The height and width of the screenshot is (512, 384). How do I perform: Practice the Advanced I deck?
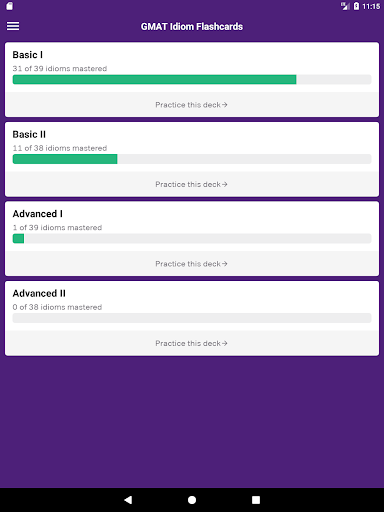(x=192, y=264)
